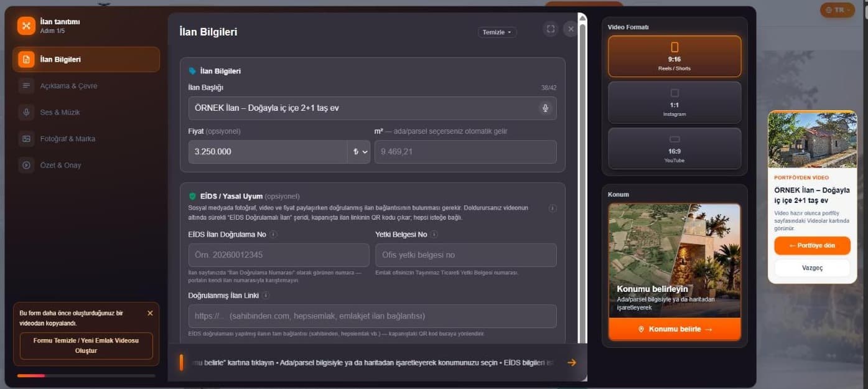
Task: Show info for Doğrulanmış İlan Linki
Action: [266, 296]
